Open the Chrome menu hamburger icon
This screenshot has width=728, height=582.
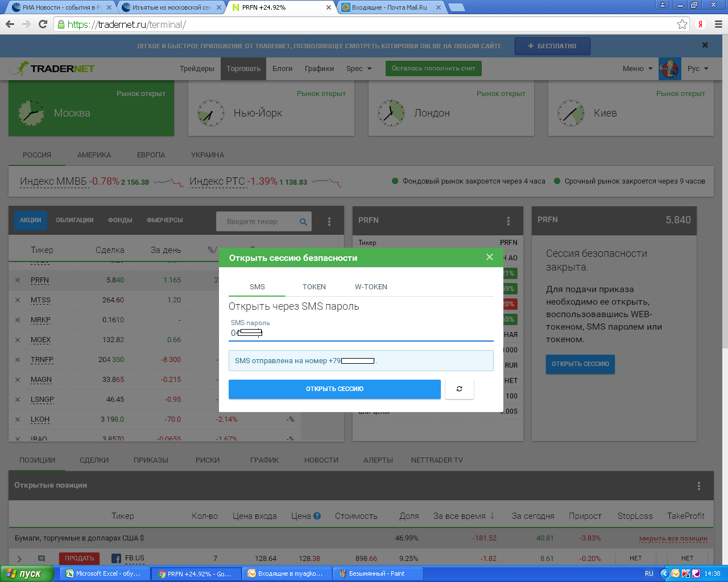(718, 24)
